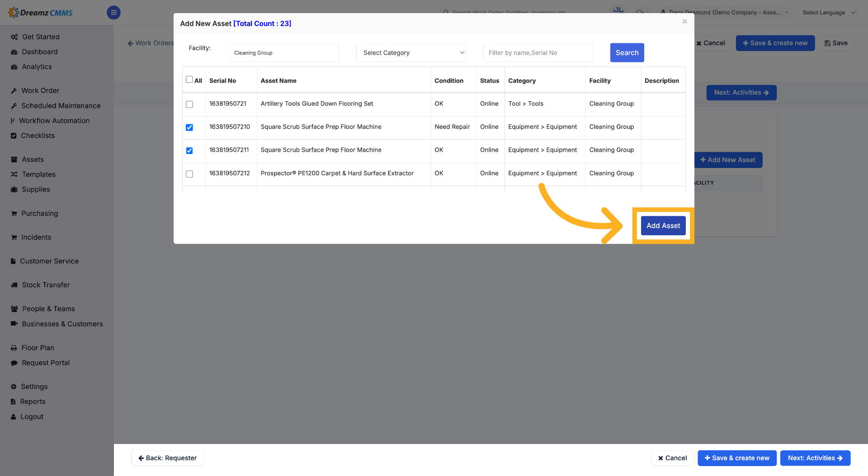Click the Supplies suitcase icon
This screenshot has height=476, width=868.
pyautogui.click(x=14, y=189)
